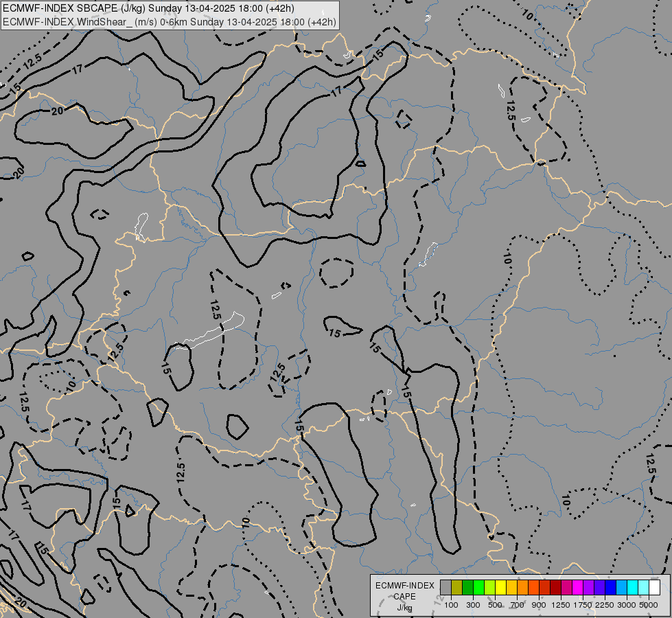Click the J/kg unit label in the legend
672x618 pixels.
[x=404, y=608]
